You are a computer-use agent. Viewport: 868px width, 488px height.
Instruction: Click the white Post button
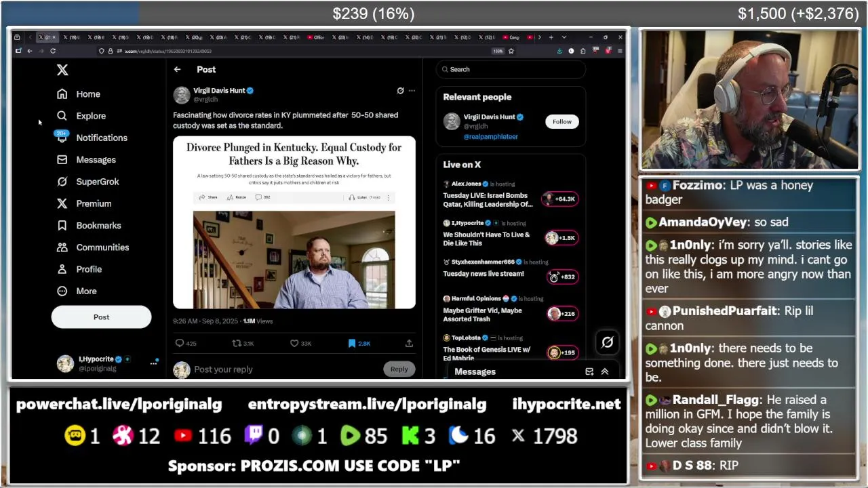101,317
